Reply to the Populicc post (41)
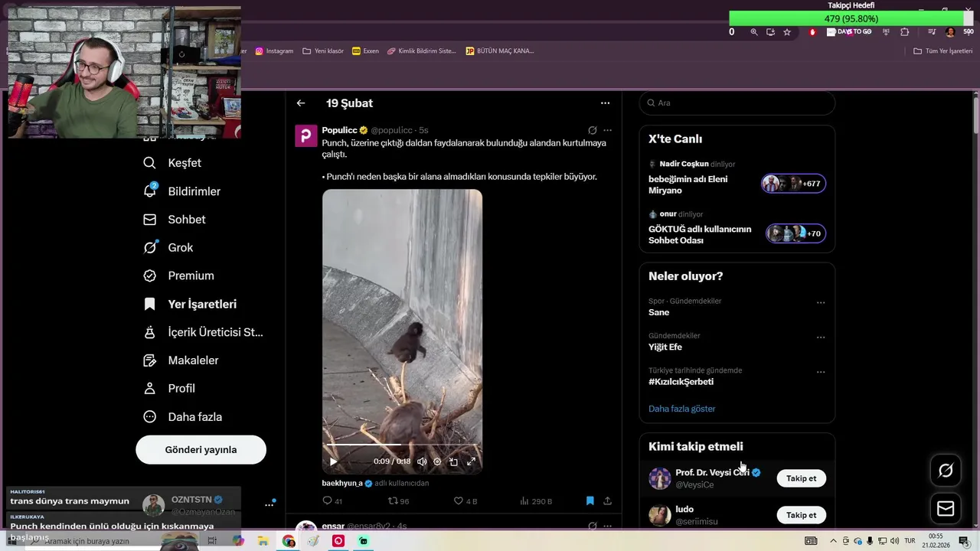This screenshot has height=551, width=980. coord(332,501)
